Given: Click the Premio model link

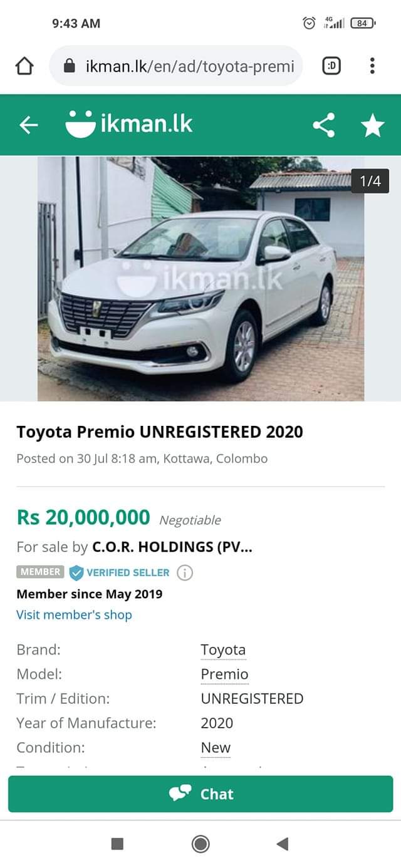Looking at the screenshot, I should pyautogui.click(x=224, y=674).
